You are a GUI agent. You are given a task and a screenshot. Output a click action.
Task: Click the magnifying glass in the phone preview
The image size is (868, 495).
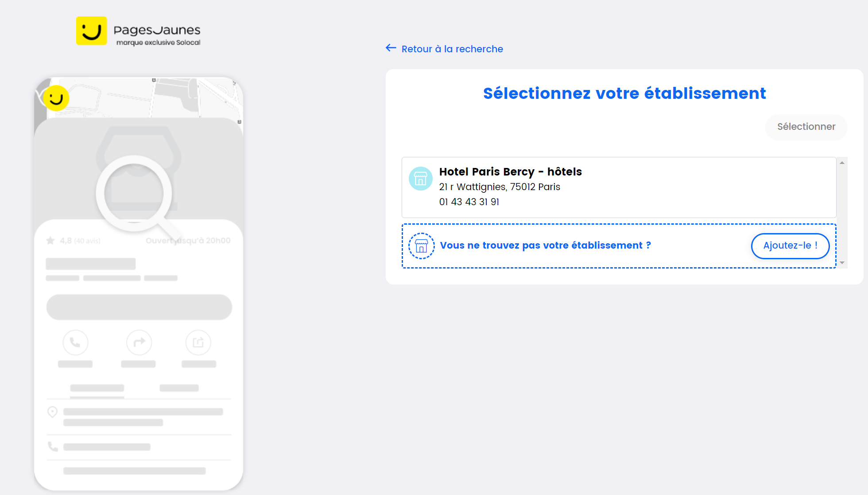click(x=135, y=194)
